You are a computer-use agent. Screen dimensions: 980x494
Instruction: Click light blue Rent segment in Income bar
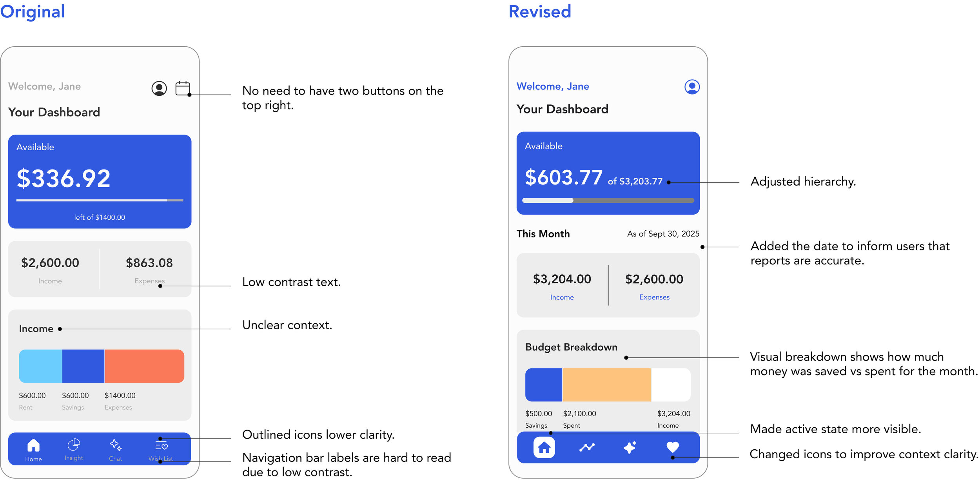[40, 366]
